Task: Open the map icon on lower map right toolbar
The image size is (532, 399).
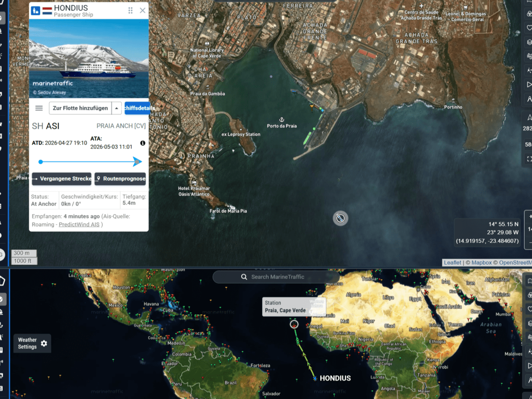Action: coord(529,281)
